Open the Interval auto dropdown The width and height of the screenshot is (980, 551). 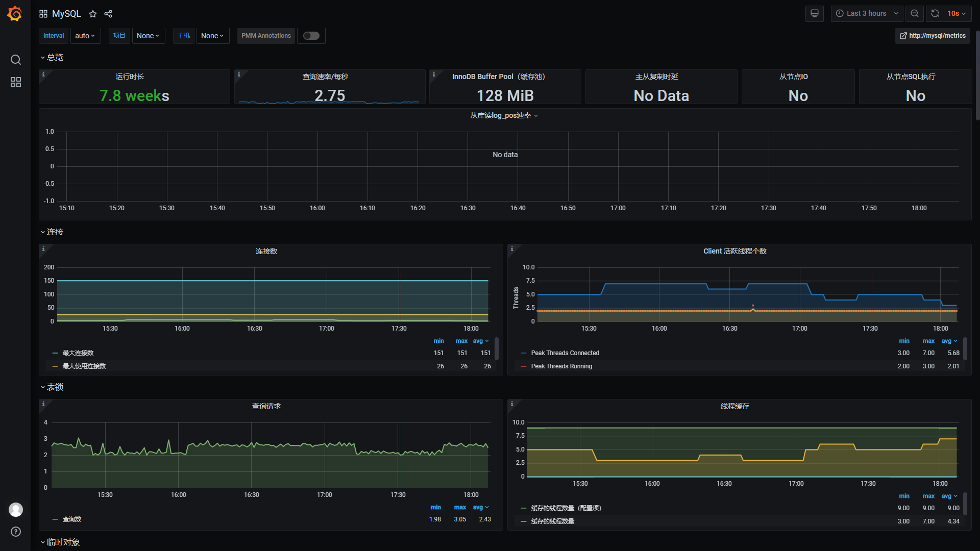click(85, 36)
